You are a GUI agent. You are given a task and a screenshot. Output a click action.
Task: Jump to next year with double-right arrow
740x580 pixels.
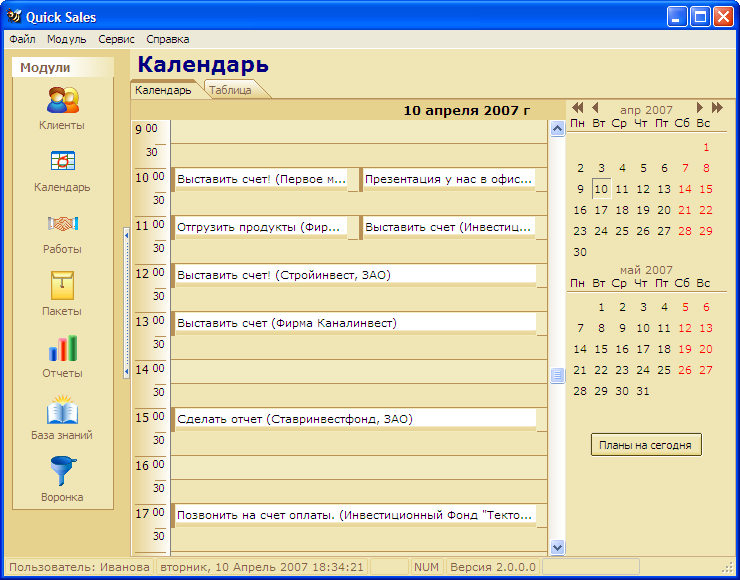click(x=717, y=108)
